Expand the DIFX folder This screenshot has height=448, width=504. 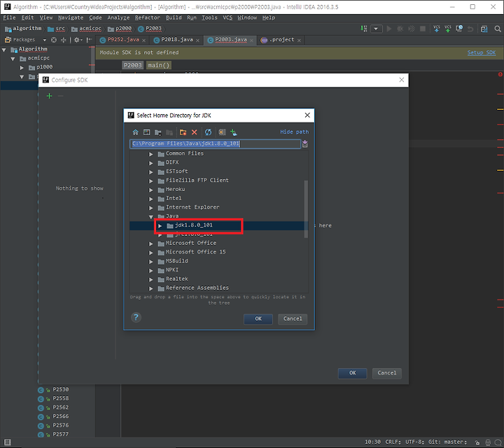(150, 163)
